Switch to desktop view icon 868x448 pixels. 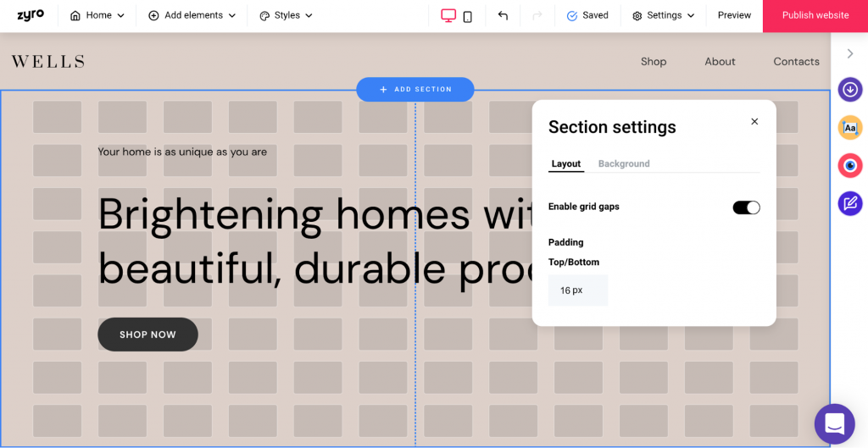[x=448, y=15]
